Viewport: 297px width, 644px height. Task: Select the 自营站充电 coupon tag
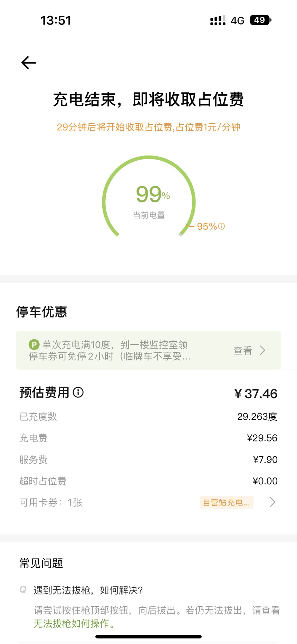227,502
